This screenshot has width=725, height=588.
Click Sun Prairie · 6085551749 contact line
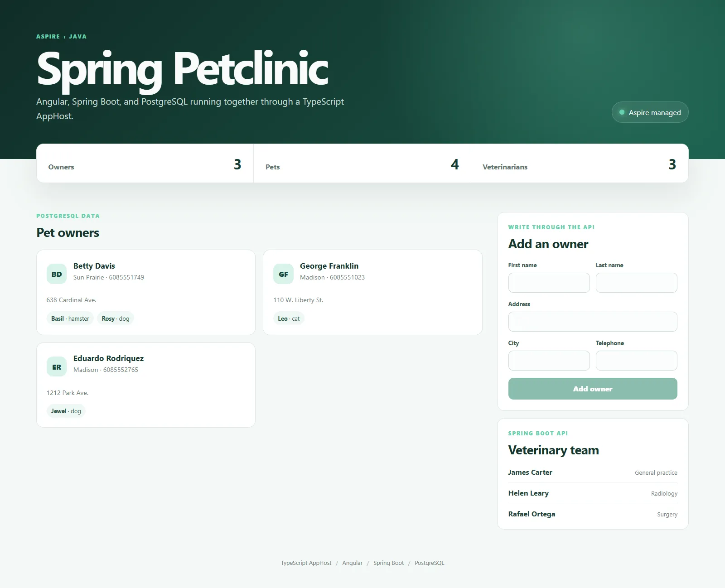coord(109,277)
